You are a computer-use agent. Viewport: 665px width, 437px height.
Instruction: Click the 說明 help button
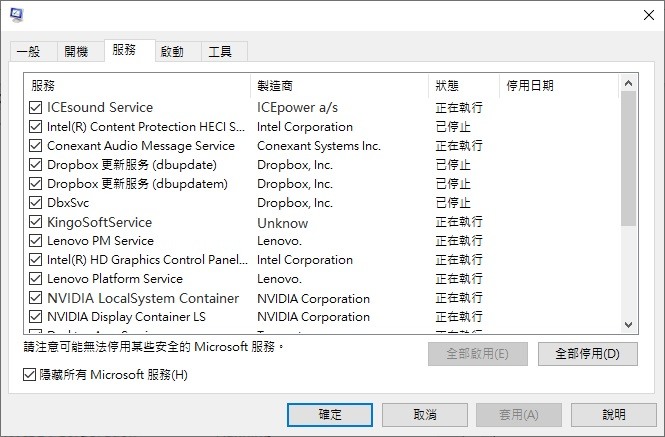pos(614,414)
